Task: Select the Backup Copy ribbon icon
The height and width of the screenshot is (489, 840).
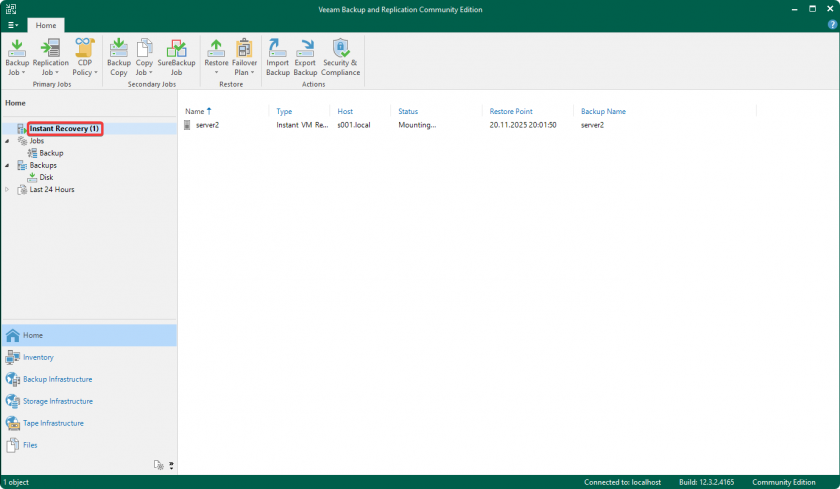Action: coord(118,55)
